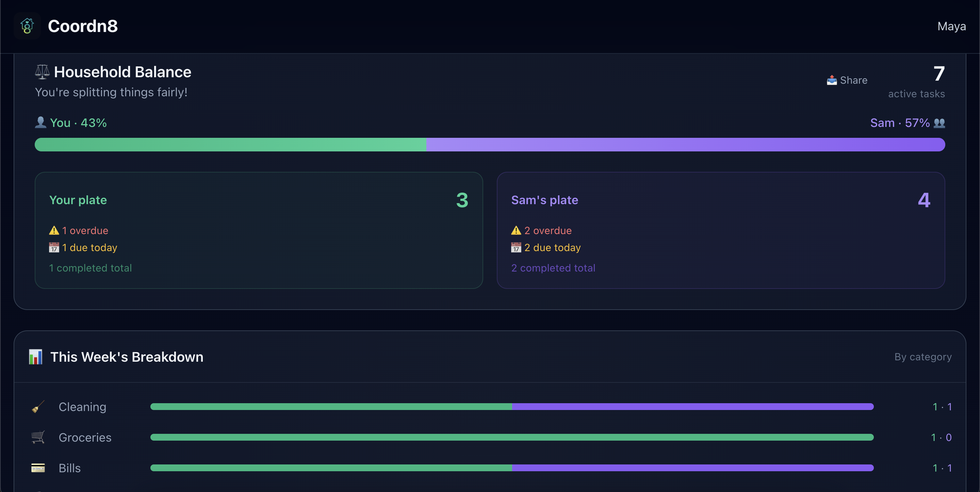Select the Cleaning category label
This screenshot has width=980, height=492.
83,407
